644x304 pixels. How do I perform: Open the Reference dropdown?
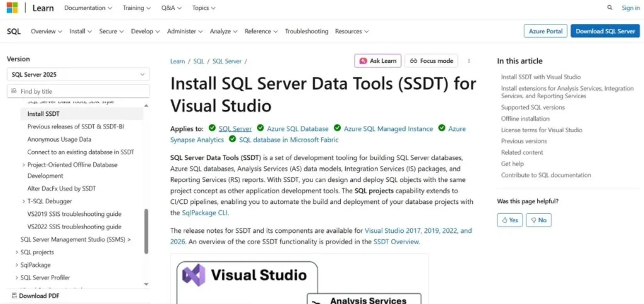click(x=261, y=31)
